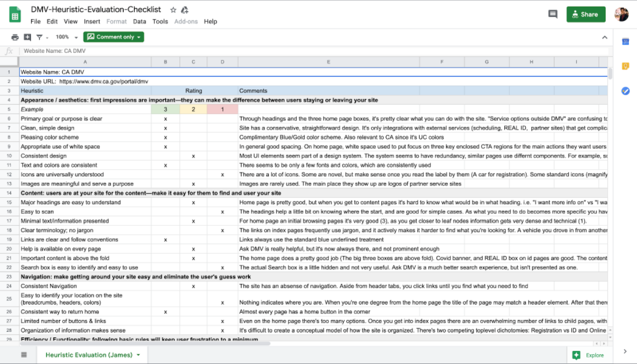Open the Tasks side panel icon

625,91
